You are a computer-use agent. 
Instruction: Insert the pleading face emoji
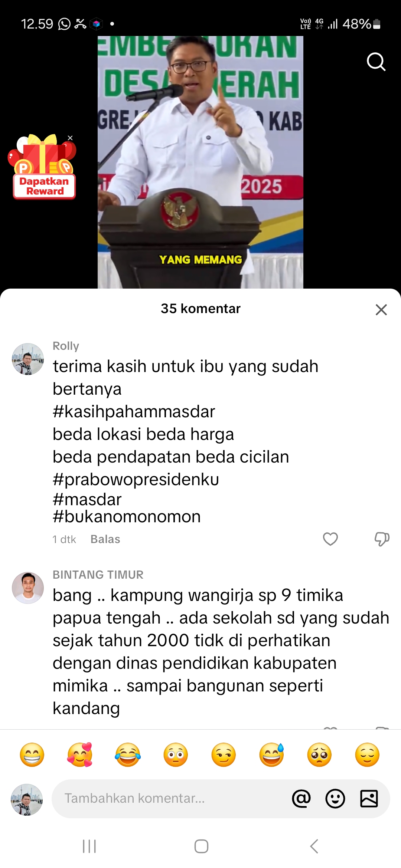pyautogui.click(x=319, y=754)
